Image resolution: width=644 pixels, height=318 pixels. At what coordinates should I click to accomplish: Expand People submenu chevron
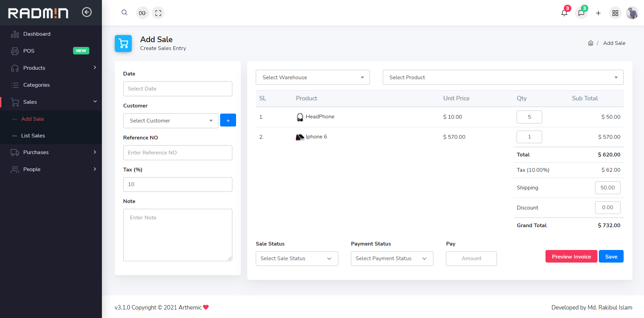[95, 169]
